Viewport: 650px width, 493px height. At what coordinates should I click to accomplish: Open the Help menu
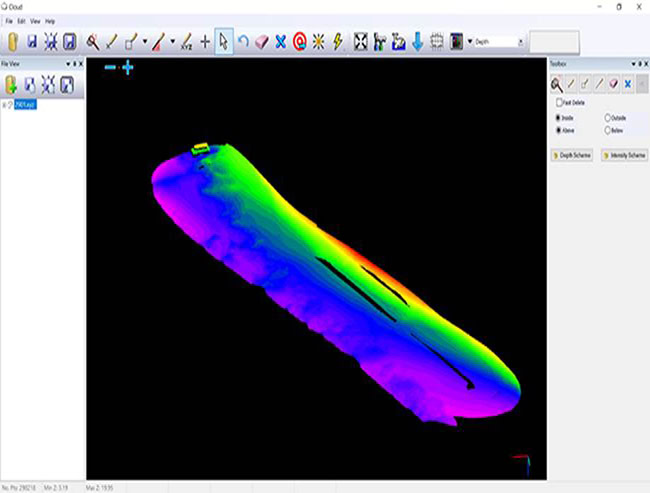[x=50, y=21]
